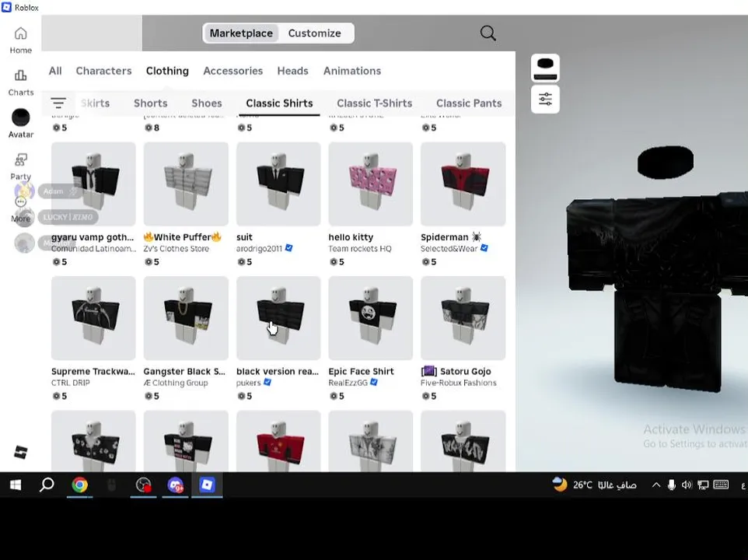Click the touch keyboard tray icon
748x560 pixels.
click(x=721, y=485)
